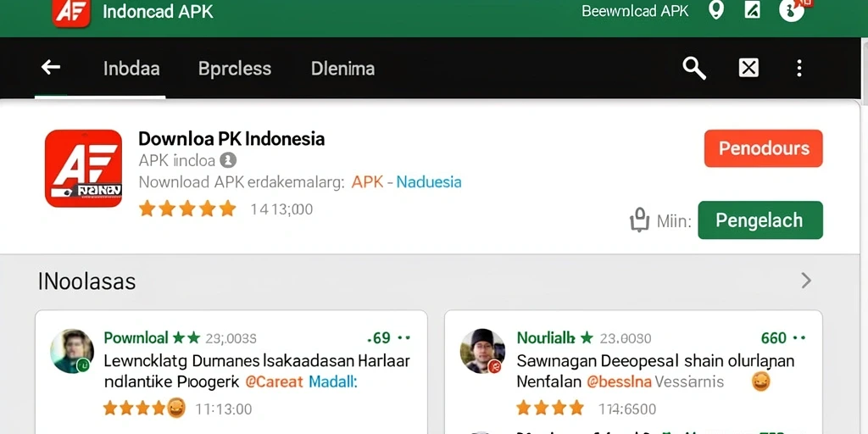Click the emoji beside Vessarnis text
The image size is (868, 434).
760,381
